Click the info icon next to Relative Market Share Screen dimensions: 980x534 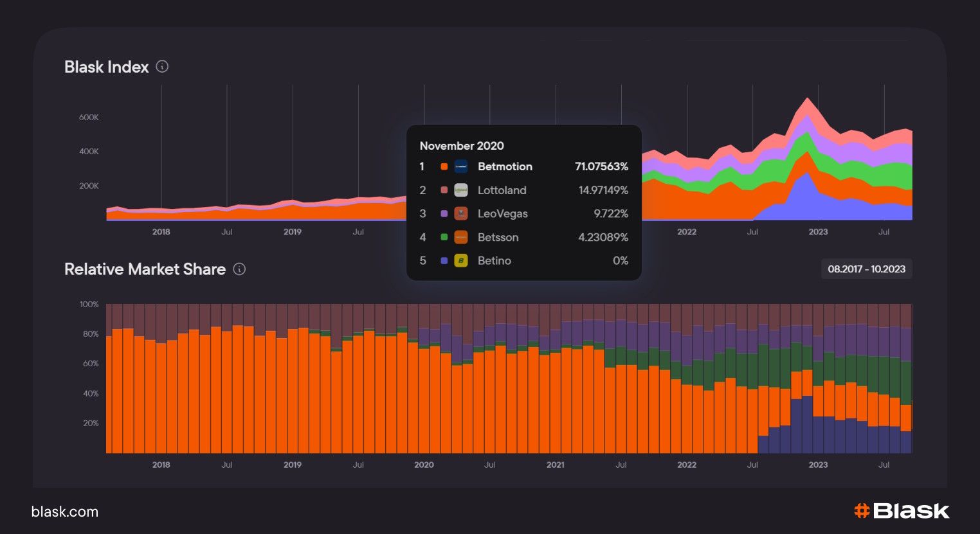[239, 269]
